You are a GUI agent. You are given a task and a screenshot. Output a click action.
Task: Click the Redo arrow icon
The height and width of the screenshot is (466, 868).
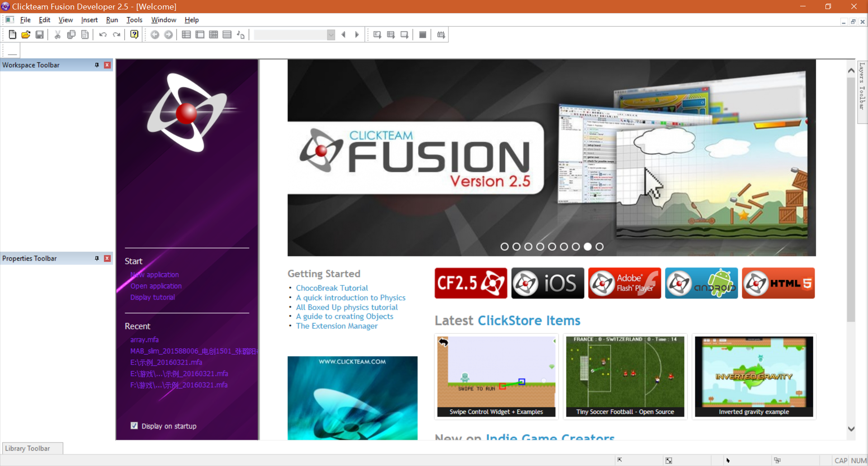(x=117, y=34)
